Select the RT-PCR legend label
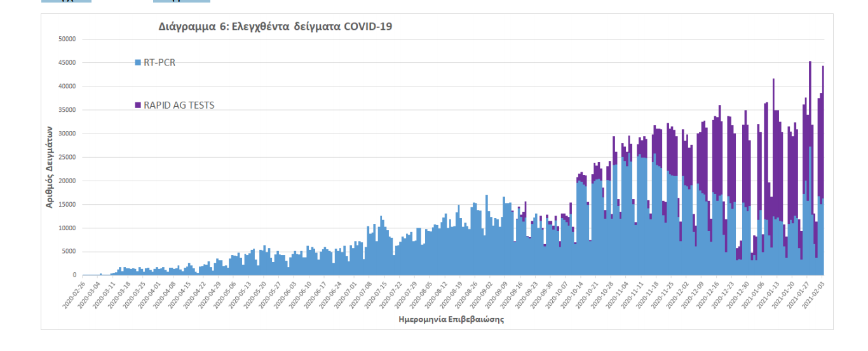 pos(159,62)
